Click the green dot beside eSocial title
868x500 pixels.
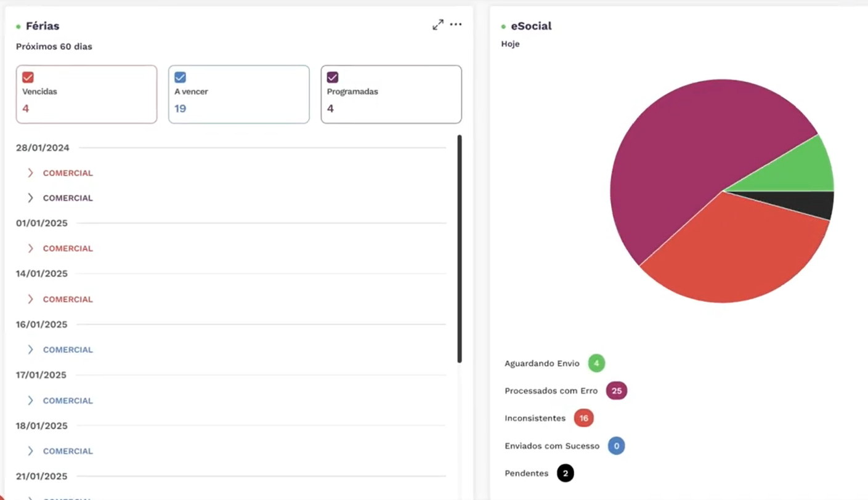tap(503, 26)
